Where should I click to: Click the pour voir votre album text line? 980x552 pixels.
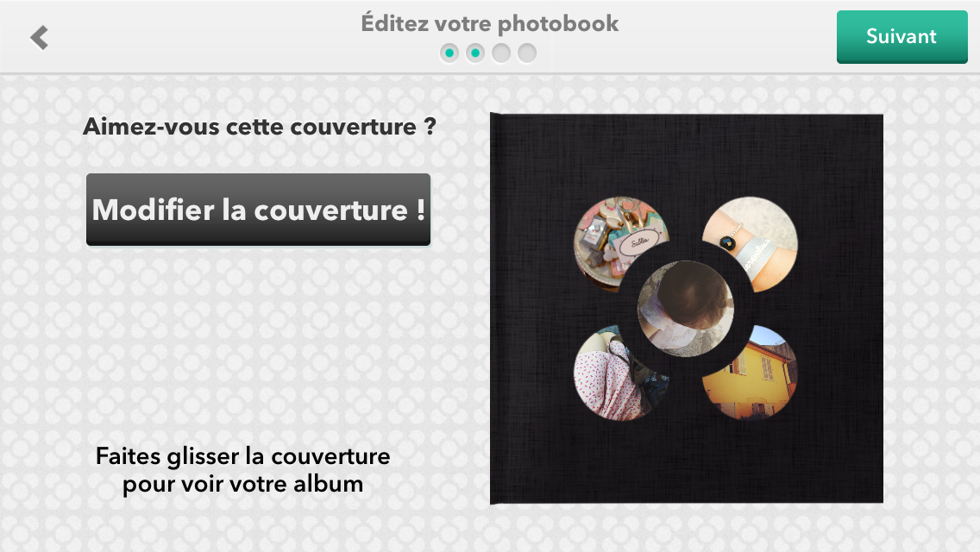pos(242,484)
